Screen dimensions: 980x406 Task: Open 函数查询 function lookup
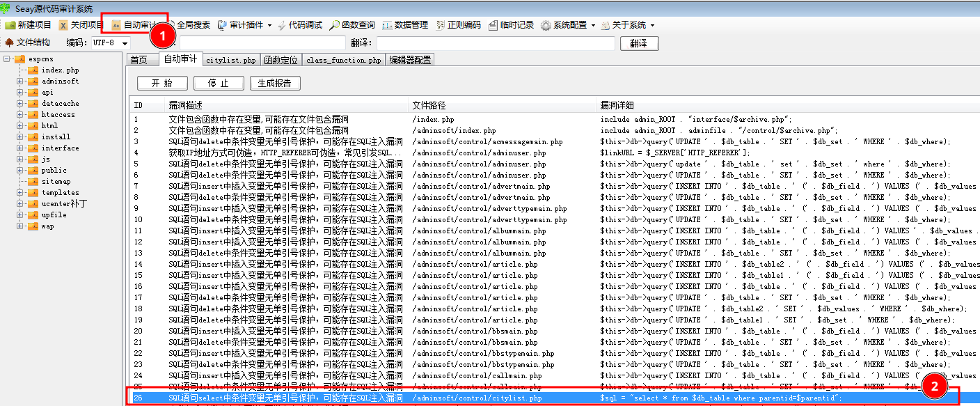click(x=352, y=25)
